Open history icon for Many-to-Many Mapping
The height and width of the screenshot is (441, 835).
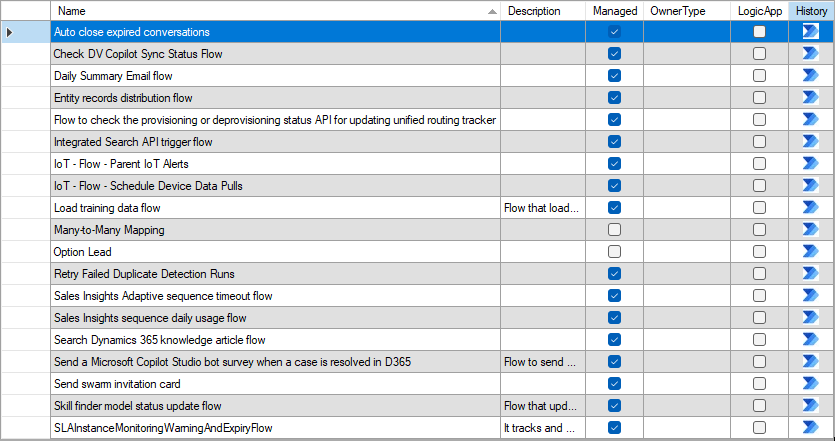[x=811, y=230]
